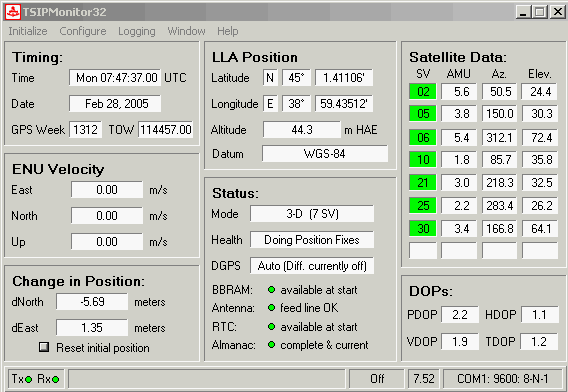
Task: Click the dNorth value -5.69
Action: (x=92, y=301)
